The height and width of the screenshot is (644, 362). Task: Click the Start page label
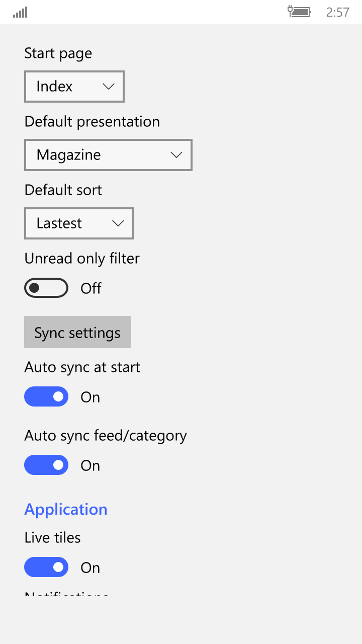pyautogui.click(x=58, y=53)
